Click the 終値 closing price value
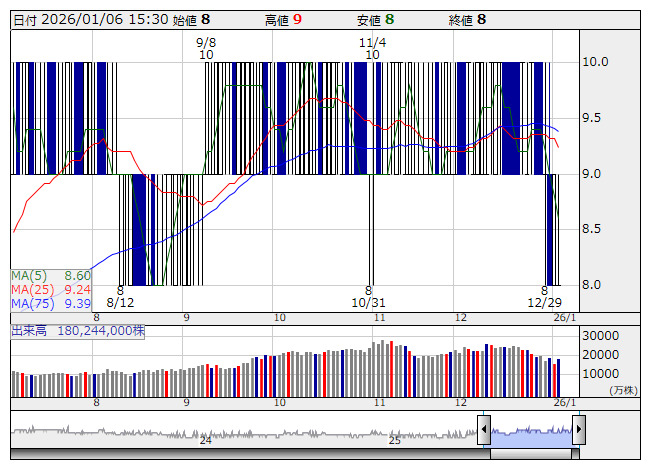 click(481, 19)
